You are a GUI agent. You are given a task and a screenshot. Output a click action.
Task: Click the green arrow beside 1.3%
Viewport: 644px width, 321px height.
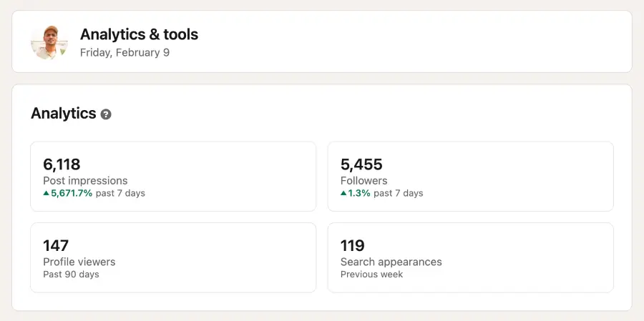(x=343, y=193)
